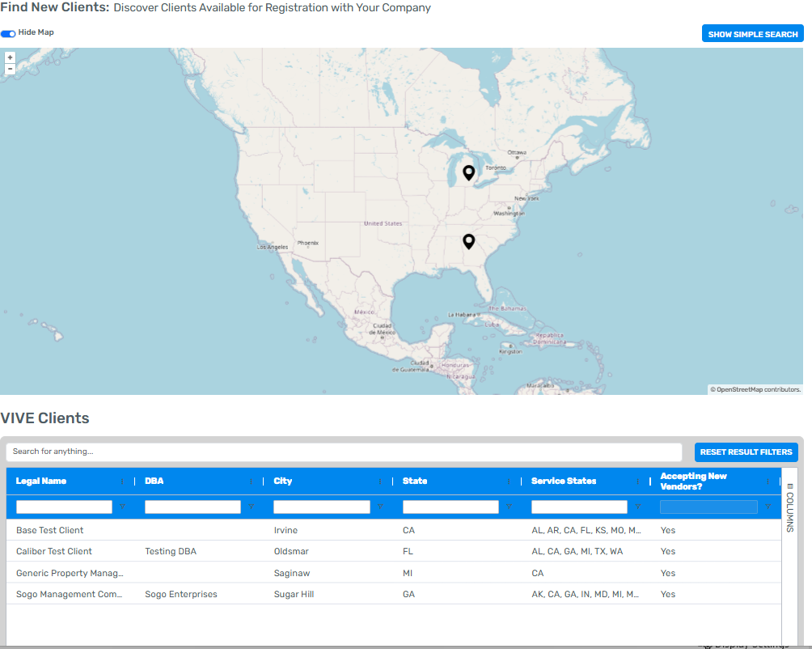Click Irvine city cell

[285, 530]
